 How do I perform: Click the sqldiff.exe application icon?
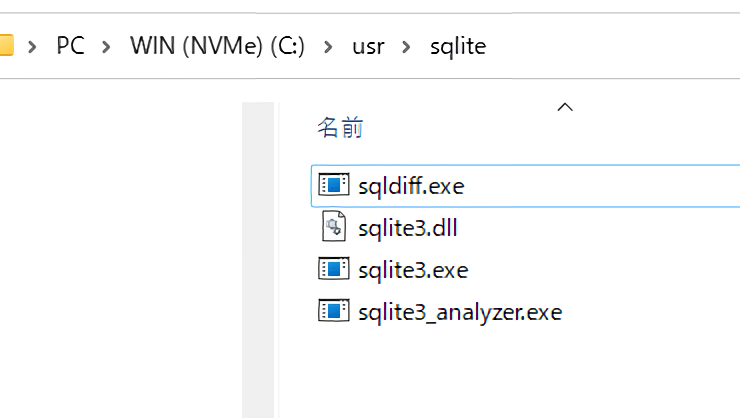pos(333,185)
